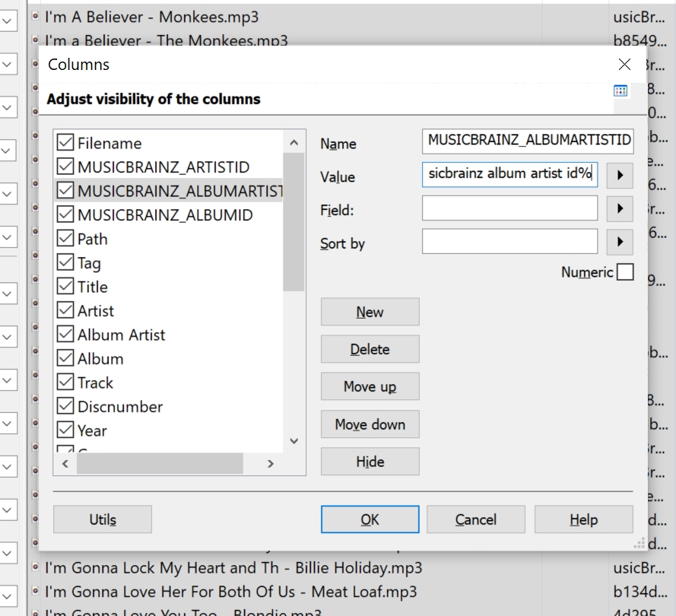
Task: Select the Discnumber column entry
Action: pos(120,407)
